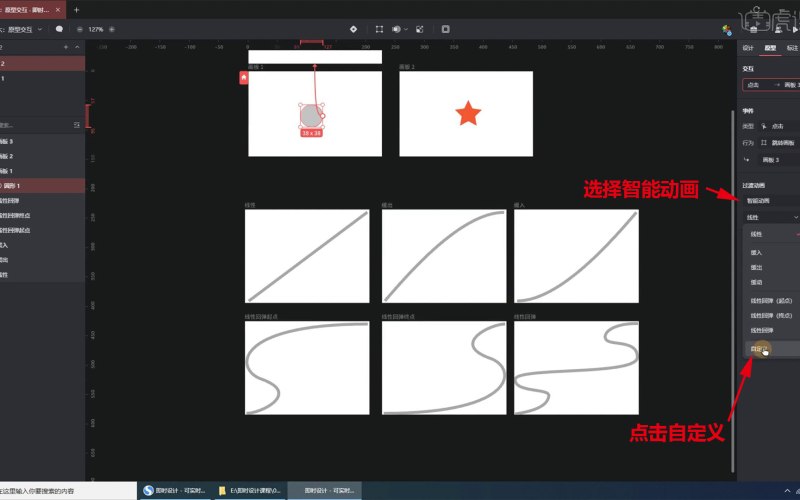Select the 缓出 curve artboard
This screenshot has width=800, height=500.
[444, 256]
